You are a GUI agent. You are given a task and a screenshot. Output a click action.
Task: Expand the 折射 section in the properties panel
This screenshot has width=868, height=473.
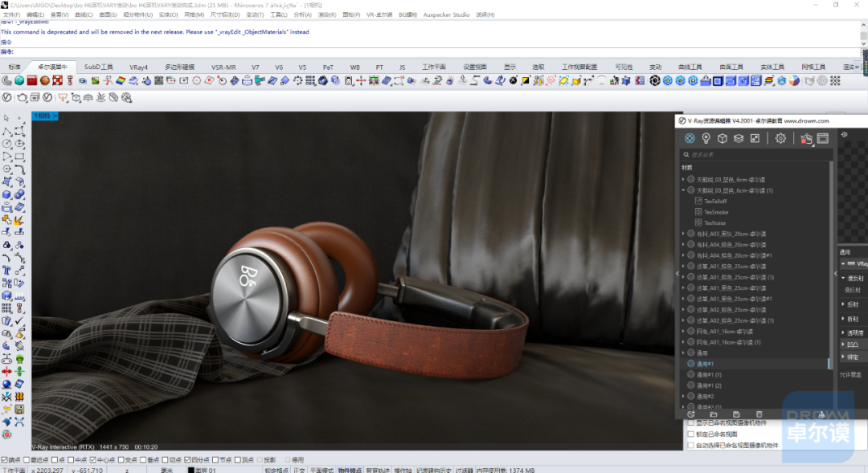(x=844, y=319)
